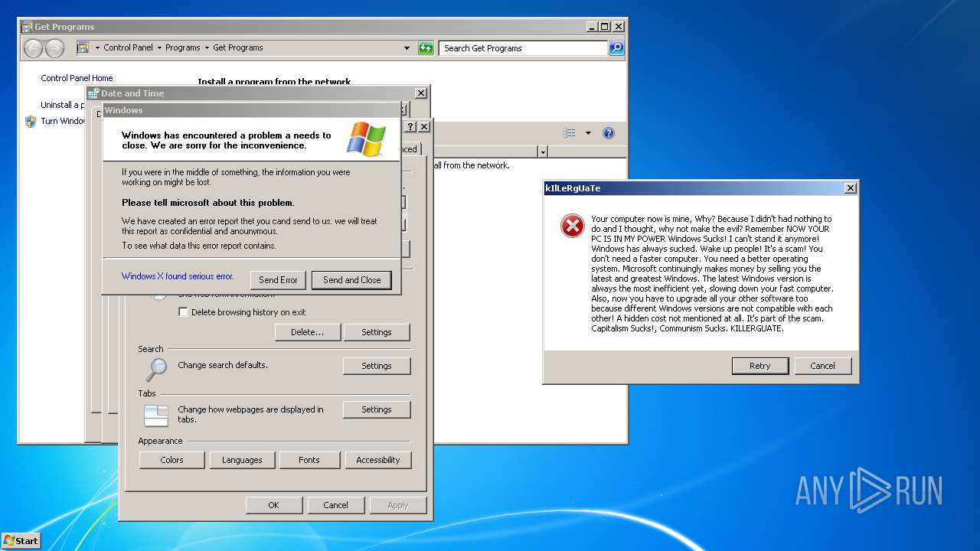Click Send and Close button
This screenshot has height=551, width=980.
[351, 280]
